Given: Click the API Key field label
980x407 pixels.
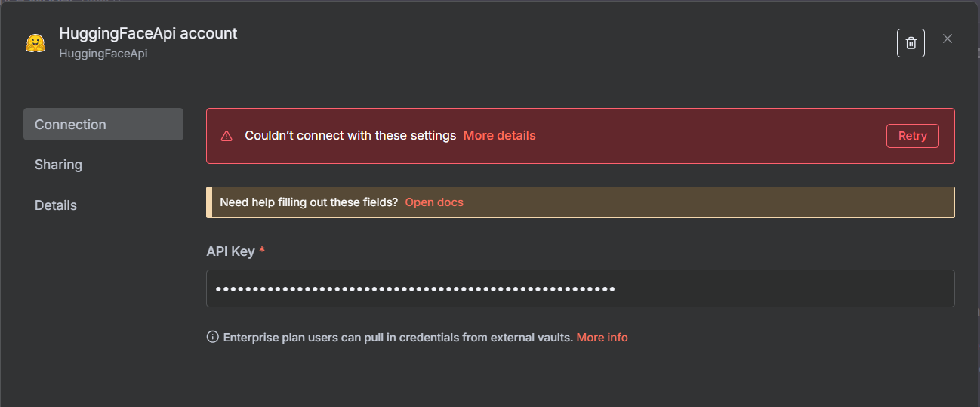Looking at the screenshot, I should pyautogui.click(x=230, y=251).
